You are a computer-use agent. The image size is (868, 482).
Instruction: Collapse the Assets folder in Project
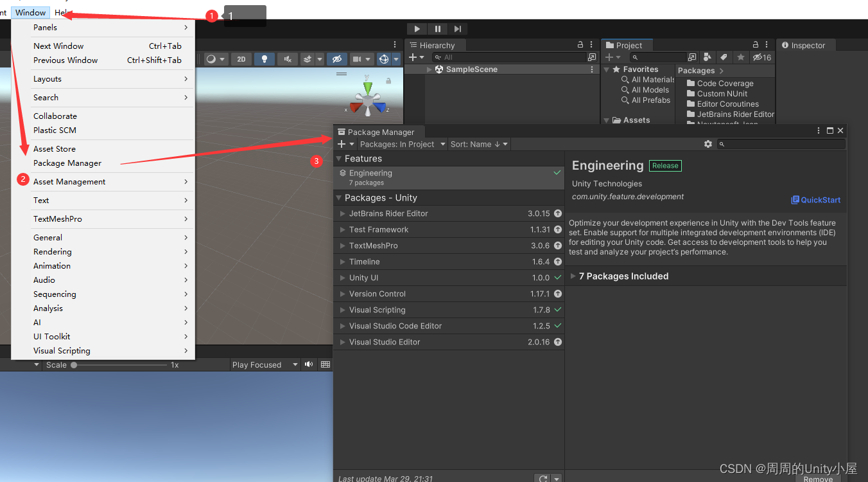[606, 120]
